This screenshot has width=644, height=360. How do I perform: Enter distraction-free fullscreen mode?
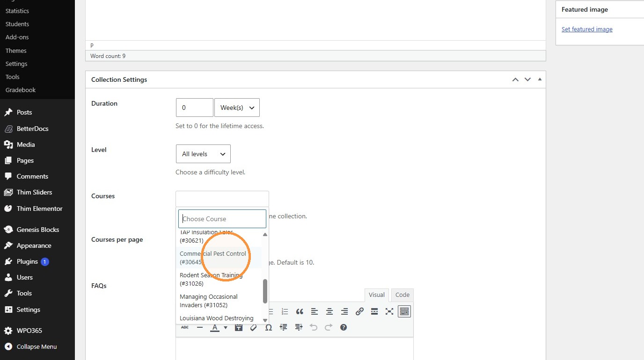[x=389, y=311]
